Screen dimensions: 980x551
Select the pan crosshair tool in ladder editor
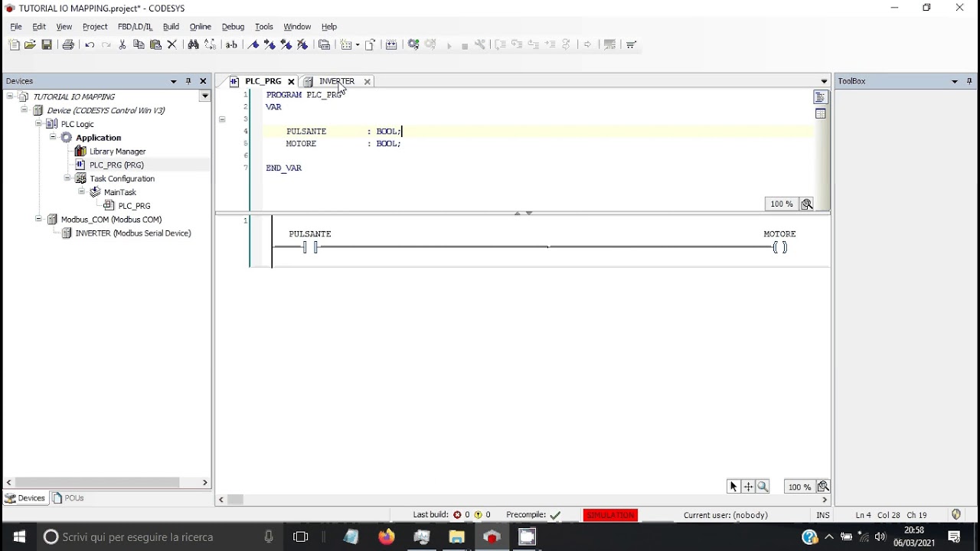748,487
